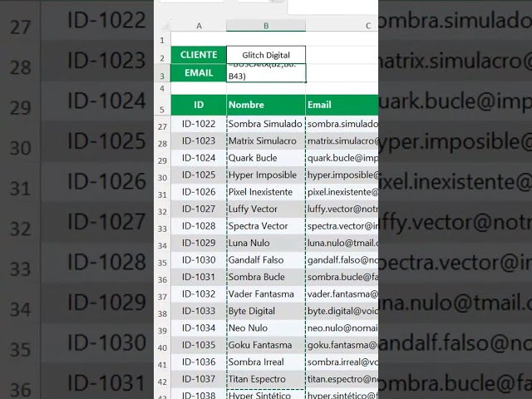This screenshot has height=399, width=532.
Task: Click name cell Hyper Imposible
Action: 266,175
